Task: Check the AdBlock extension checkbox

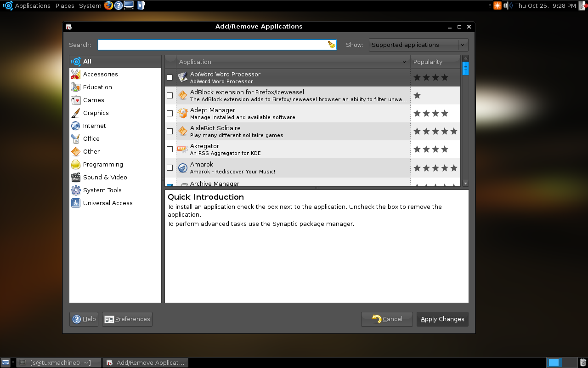Action: pos(170,95)
